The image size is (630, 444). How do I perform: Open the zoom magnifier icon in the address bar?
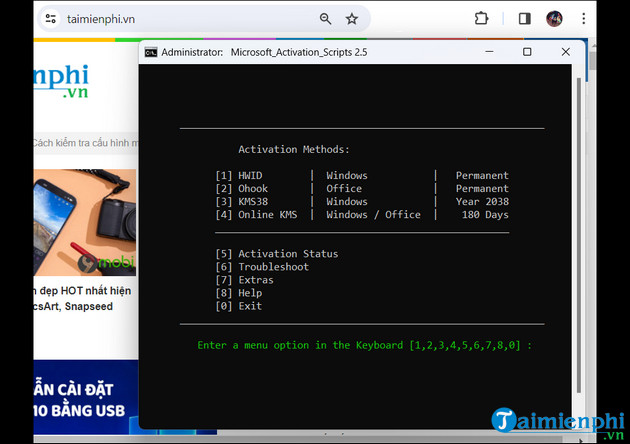(325, 18)
